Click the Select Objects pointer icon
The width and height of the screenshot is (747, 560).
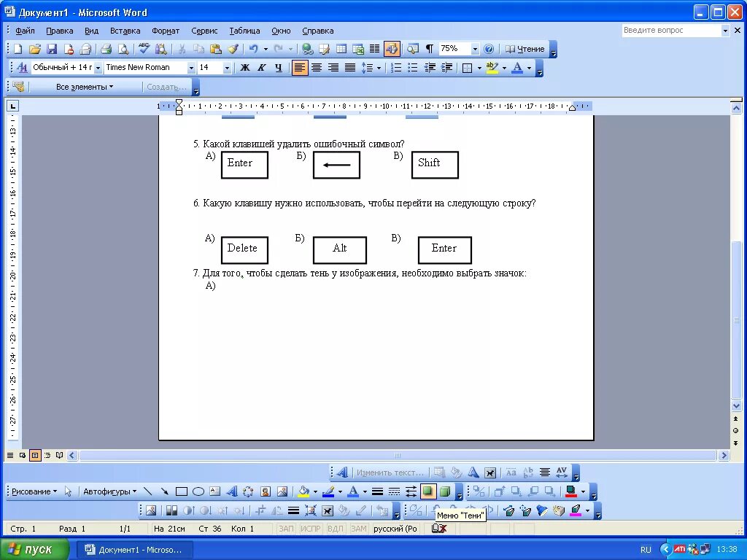point(68,491)
